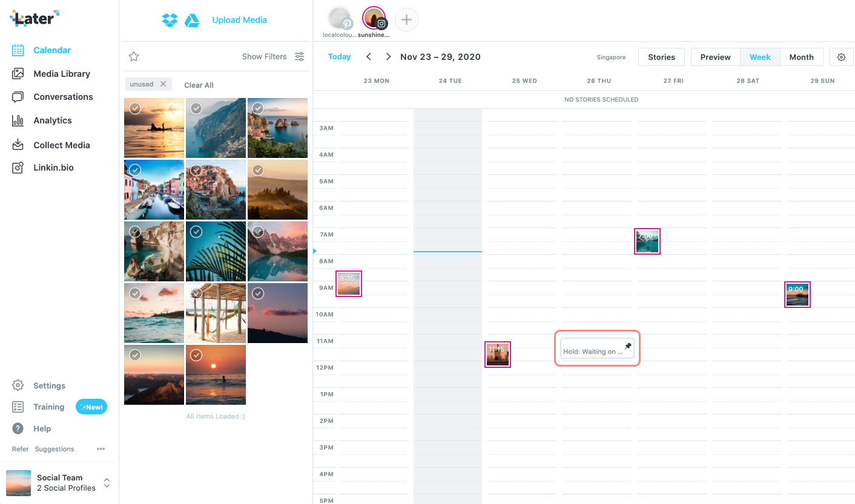Image resolution: width=855 pixels, height=504 pixels.
Task: Switch to Preview view
Action: click(715, 57)
